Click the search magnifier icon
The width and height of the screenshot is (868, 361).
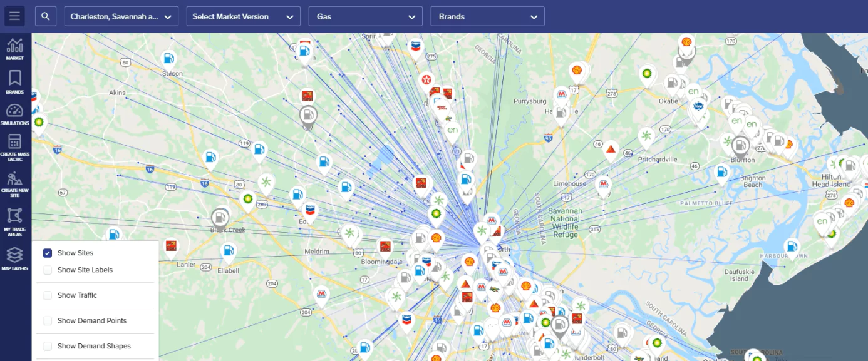[46, 16]
